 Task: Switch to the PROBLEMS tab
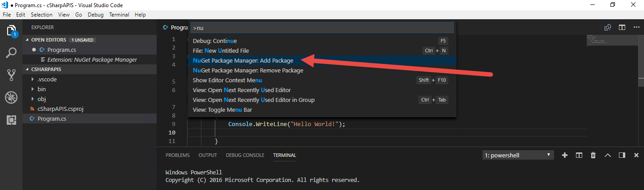(178, 155)
